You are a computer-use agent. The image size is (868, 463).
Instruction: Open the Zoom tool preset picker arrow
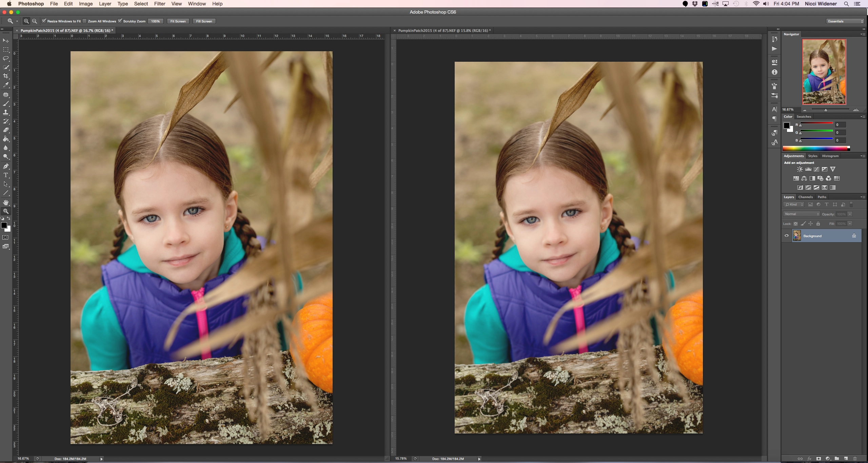point(17,21)
